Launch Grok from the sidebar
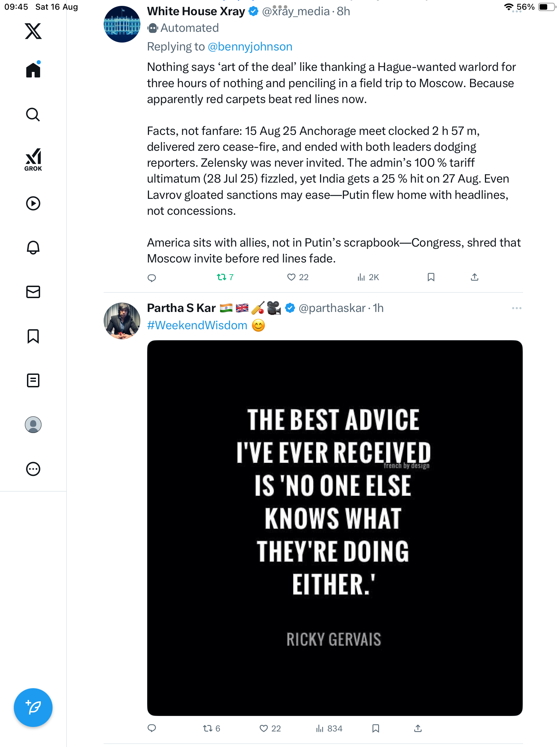The height and width of the screenshot is (747, 560). tap(33, 159)
